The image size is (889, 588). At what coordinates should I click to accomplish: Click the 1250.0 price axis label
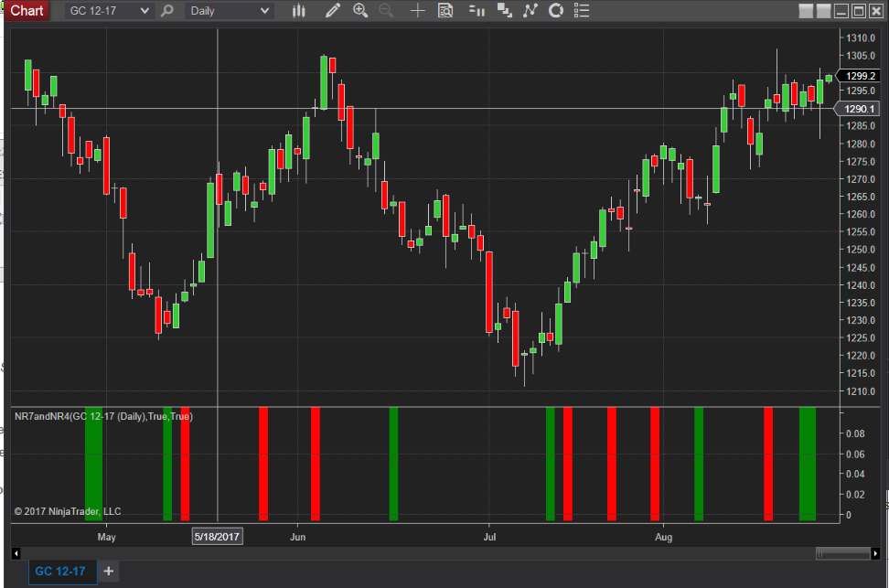[861, 250]
